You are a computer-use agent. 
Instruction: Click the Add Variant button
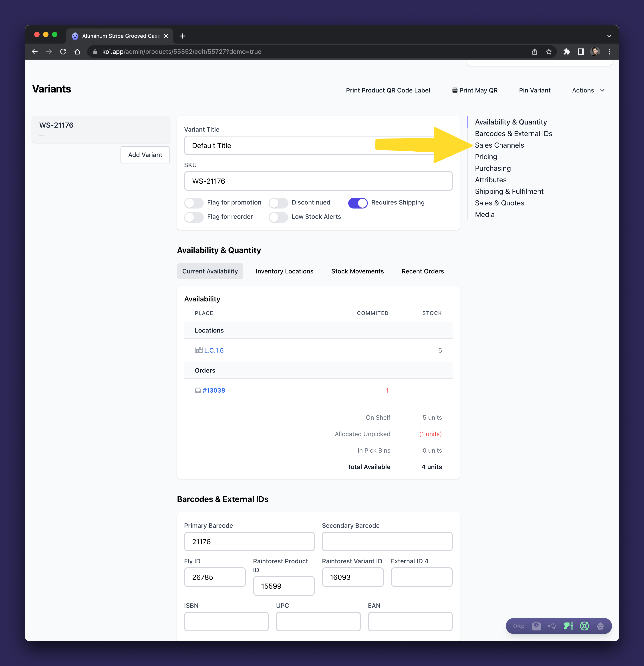click(145, 155)
